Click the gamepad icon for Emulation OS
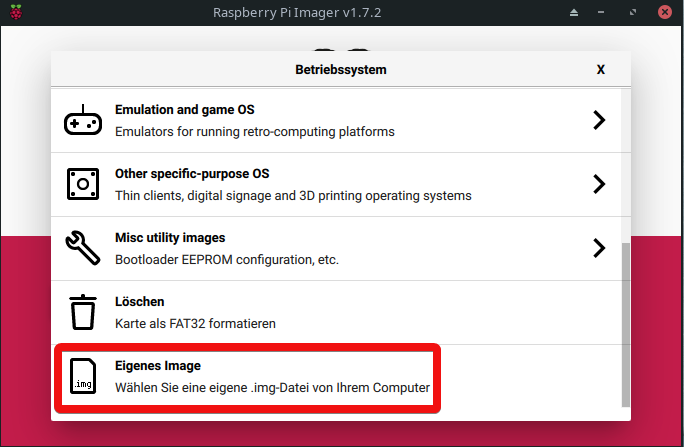This screenshot has height=447, width=684. 83,120
